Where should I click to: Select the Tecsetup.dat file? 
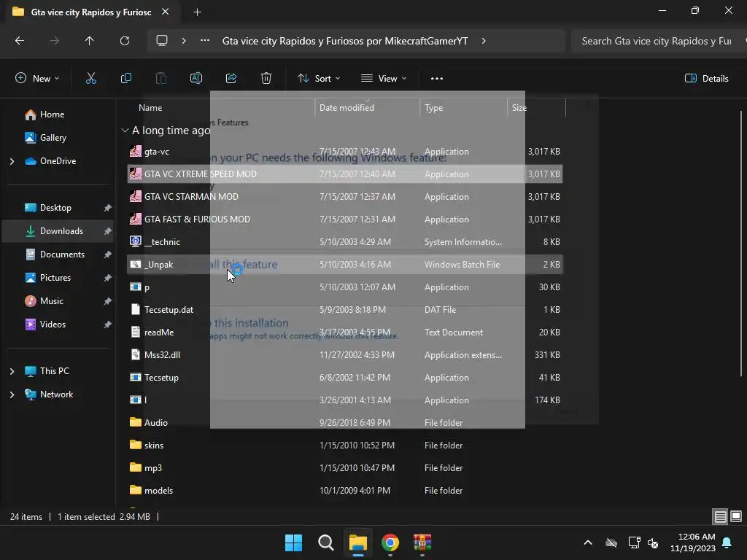(x=344, y=310)
